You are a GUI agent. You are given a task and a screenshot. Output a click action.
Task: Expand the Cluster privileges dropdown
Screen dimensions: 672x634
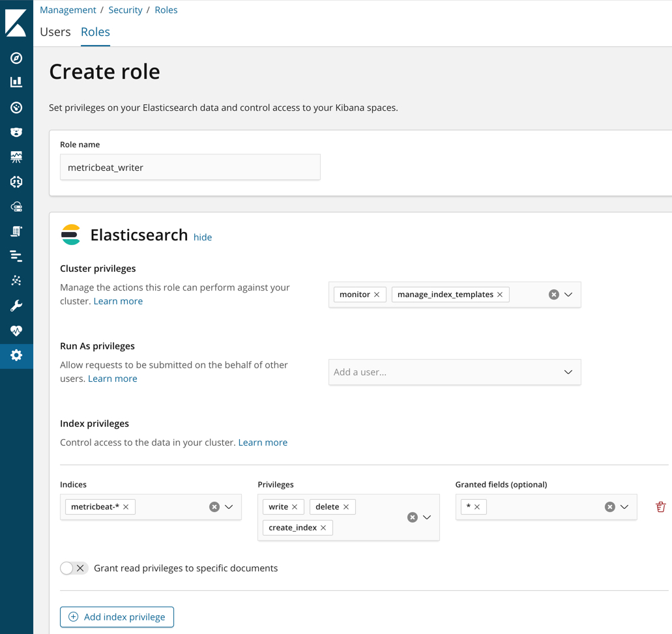pyautogui.click(x=569, y=294)
